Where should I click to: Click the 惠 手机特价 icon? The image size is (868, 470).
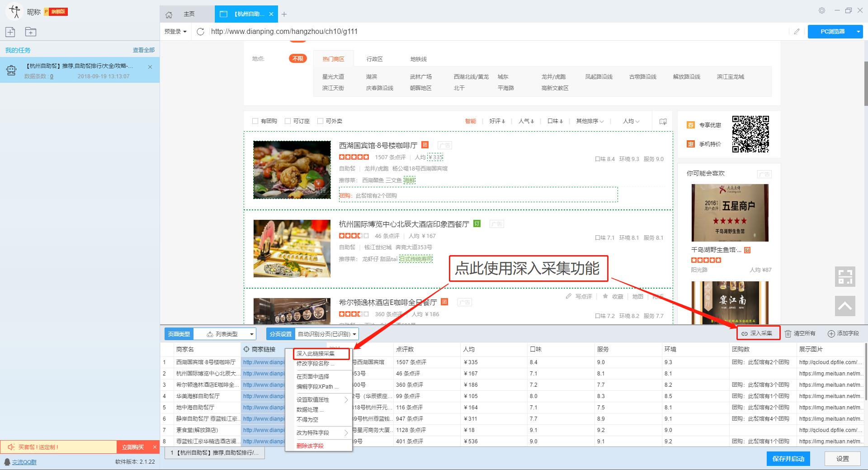690,144
